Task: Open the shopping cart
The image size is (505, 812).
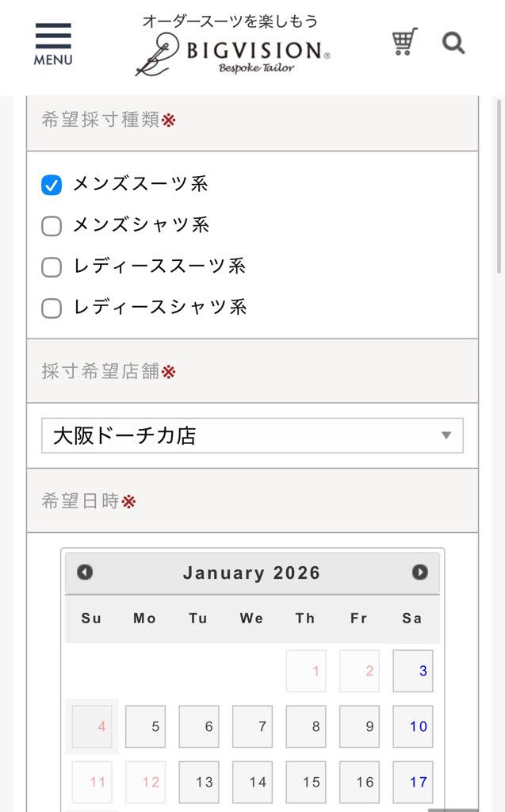Action: click(x=404, y=42)
